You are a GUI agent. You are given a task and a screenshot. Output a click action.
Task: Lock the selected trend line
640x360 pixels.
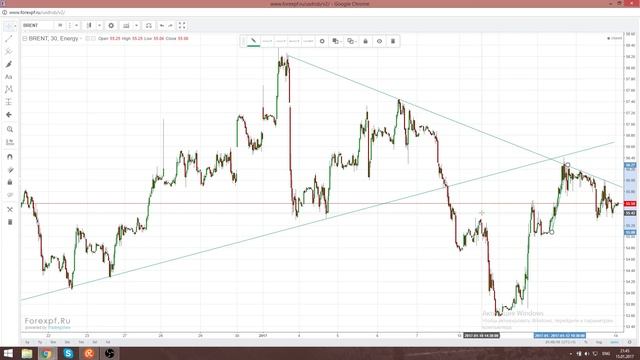(366, 41)
